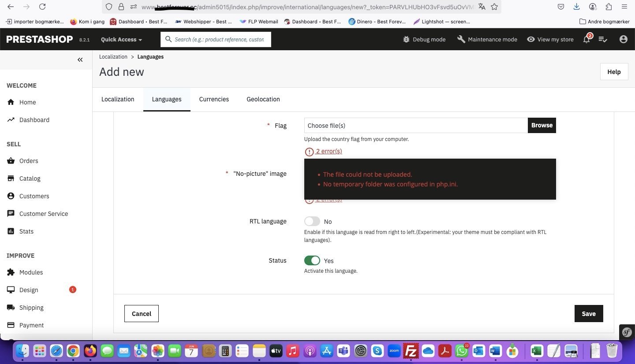Save the new language

pyautogui.click(x=589, y=314)
